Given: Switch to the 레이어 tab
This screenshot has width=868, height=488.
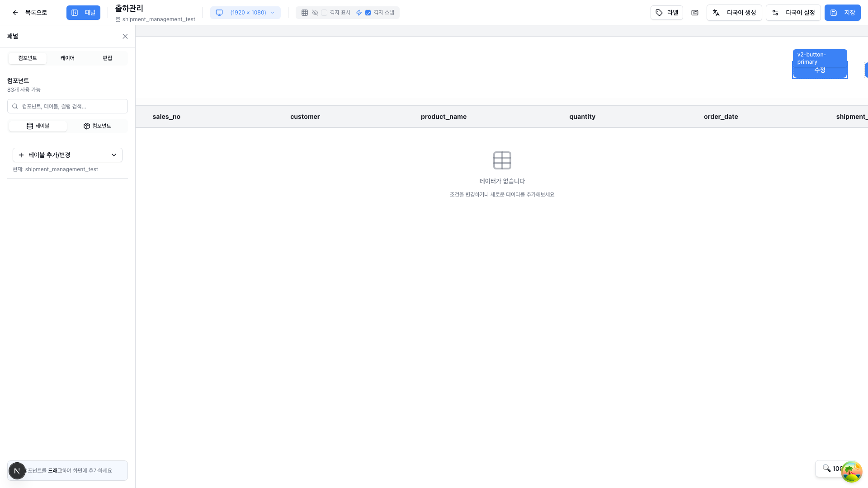Looking at the screenshot, I should pos(67,58).
